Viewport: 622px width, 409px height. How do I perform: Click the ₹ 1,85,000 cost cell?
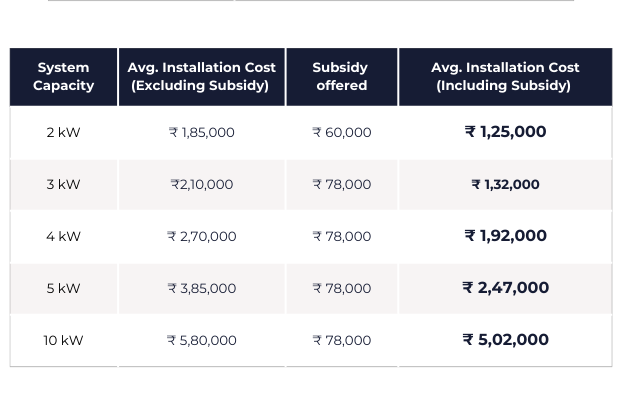pos(201,132)
